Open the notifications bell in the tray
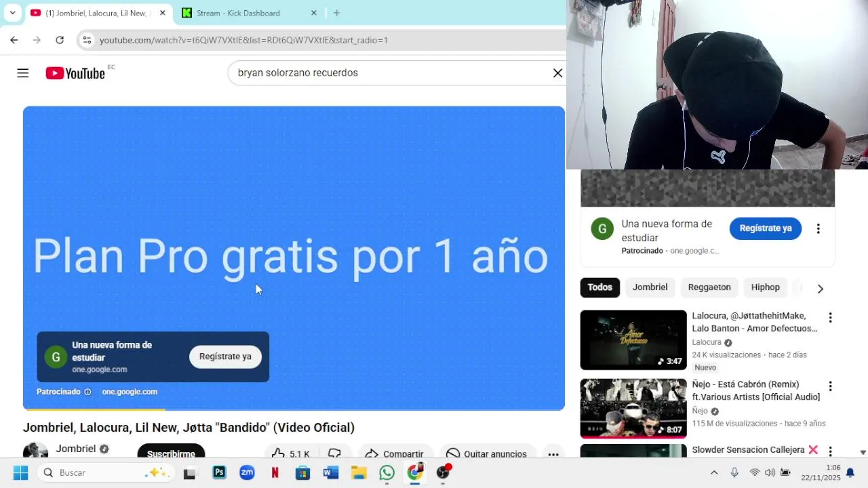Image resolution: width=868 pixels, height=488 pixels. point(850,472)
